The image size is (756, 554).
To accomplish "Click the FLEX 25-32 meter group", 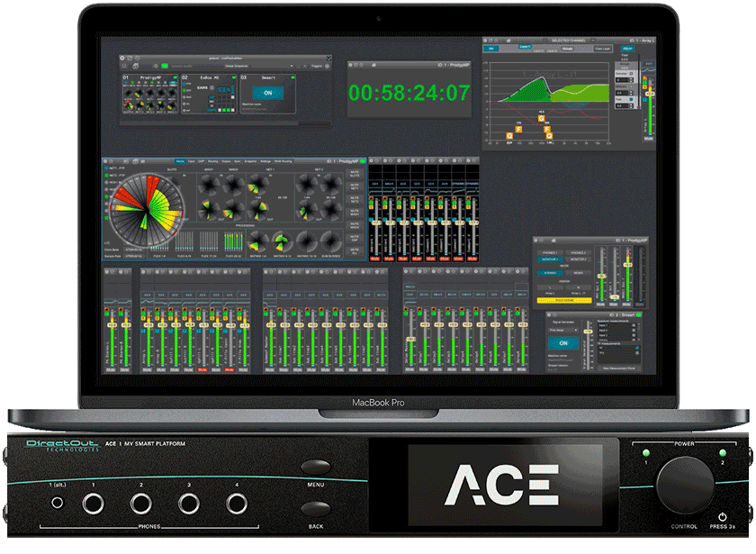I will point(233,242).
